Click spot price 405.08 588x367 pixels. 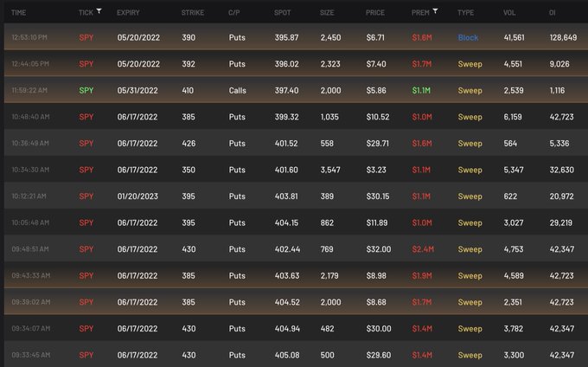pyautogui.click(x=287, y=355)
